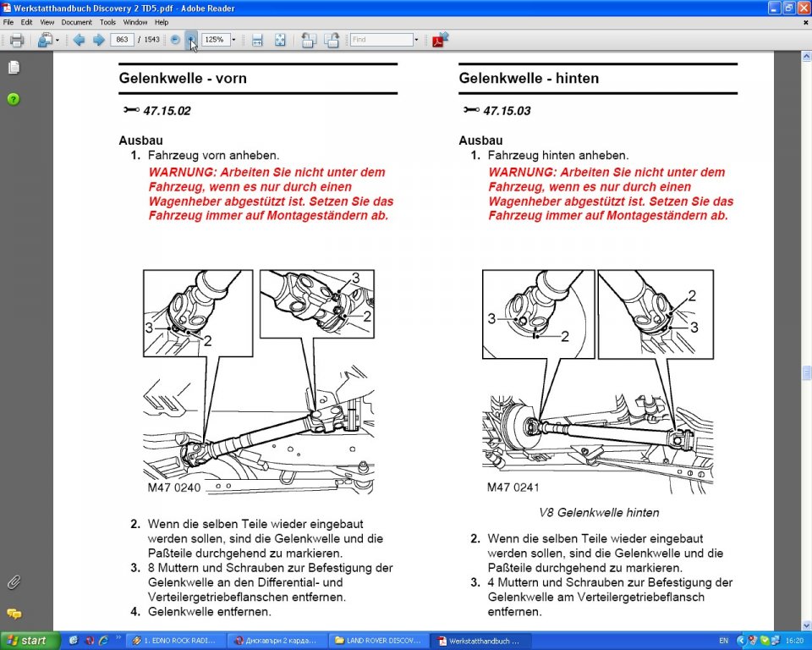Go to next page arrow
This screenshot has height=650, width=812.
[98, 40]
